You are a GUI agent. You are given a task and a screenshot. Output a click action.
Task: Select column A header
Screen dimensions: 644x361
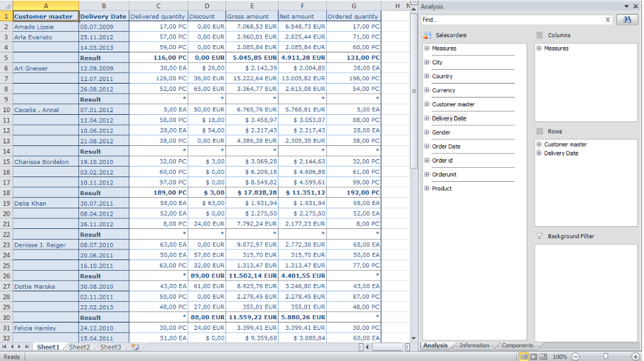coord(46,6)
